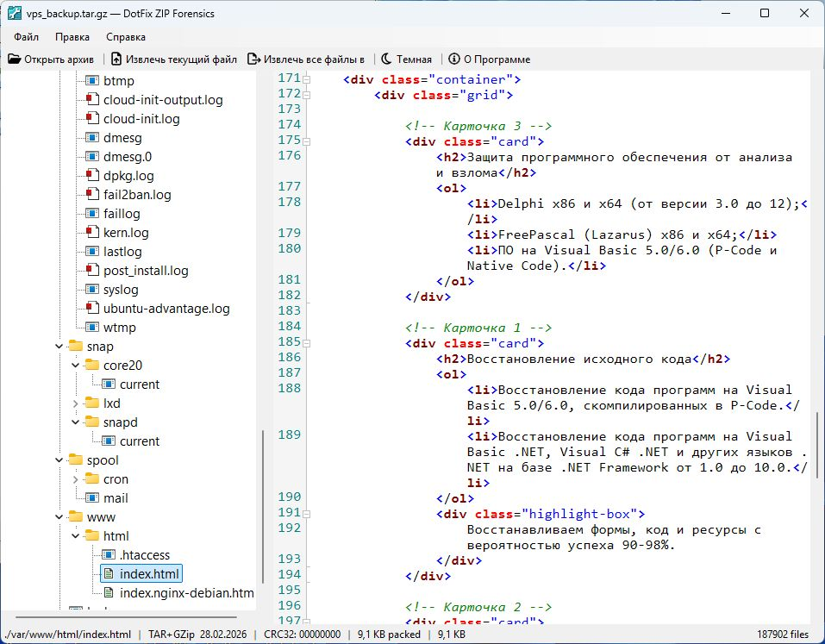Click line number 188 in the gutter
Image resolution: width=825 pixels, height=644 pixels.
coord(290,388)
